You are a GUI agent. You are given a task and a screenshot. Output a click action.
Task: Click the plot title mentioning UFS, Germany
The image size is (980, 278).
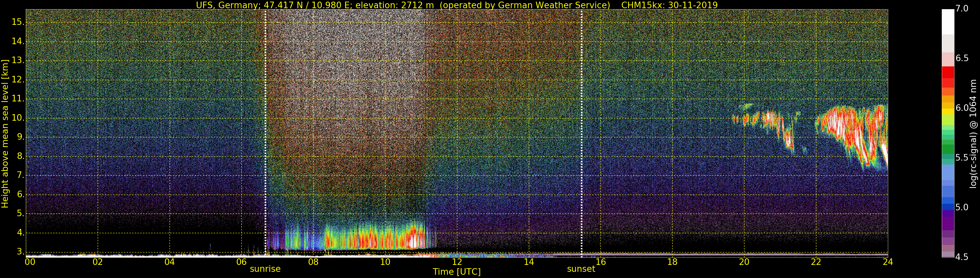pyautogui.click(x=457, y=5)
